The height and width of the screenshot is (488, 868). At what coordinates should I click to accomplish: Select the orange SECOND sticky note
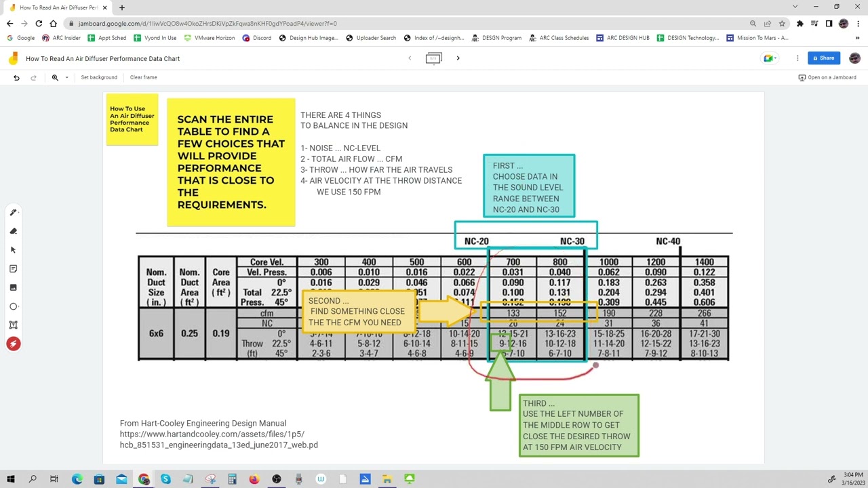(x=358, y=311)
